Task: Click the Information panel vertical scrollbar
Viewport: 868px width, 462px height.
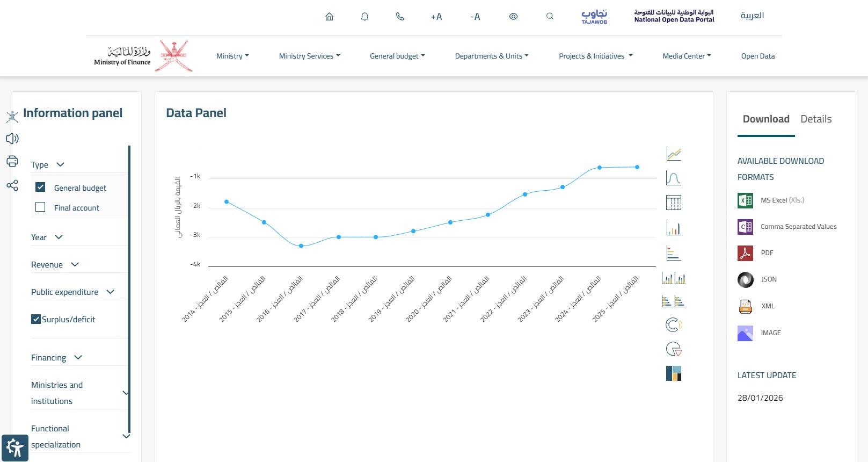Action: pyautogui.click(x=129, y=290)
